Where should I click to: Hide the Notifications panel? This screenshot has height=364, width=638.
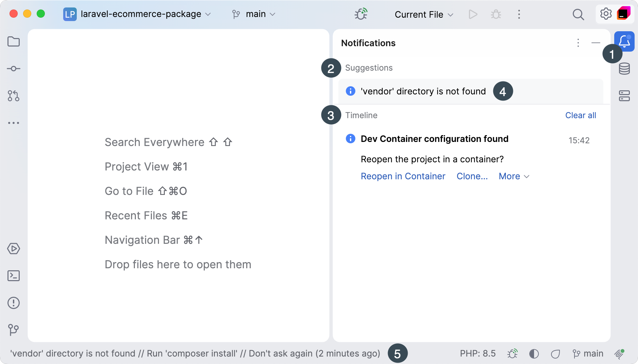[x=596, y=43]
